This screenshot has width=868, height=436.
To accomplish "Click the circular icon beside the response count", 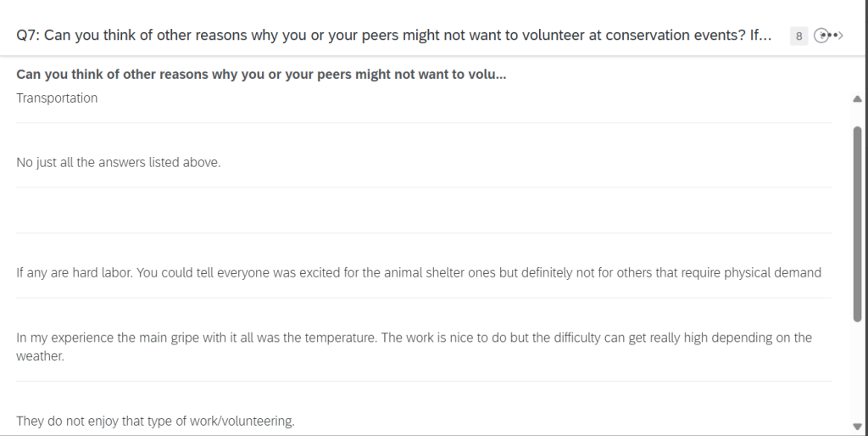I will pos(821,36).
